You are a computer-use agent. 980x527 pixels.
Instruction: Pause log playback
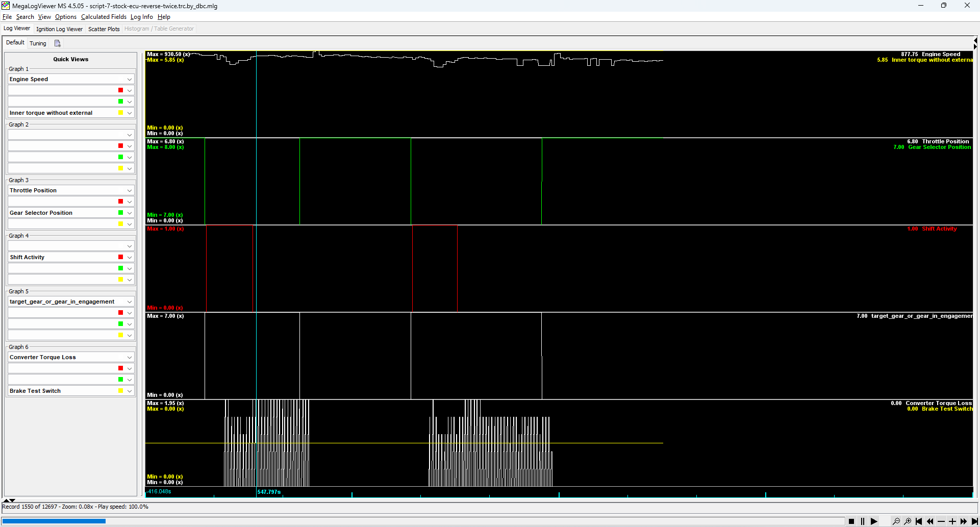click(x=863, y=521)
